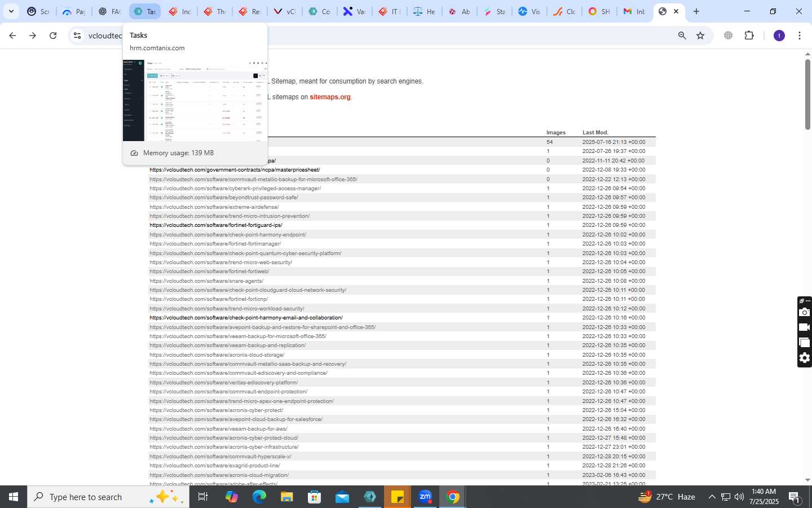Switch to the 'Co' browser tab
Viewport: 812px width, 508px height.
(319, 11)
